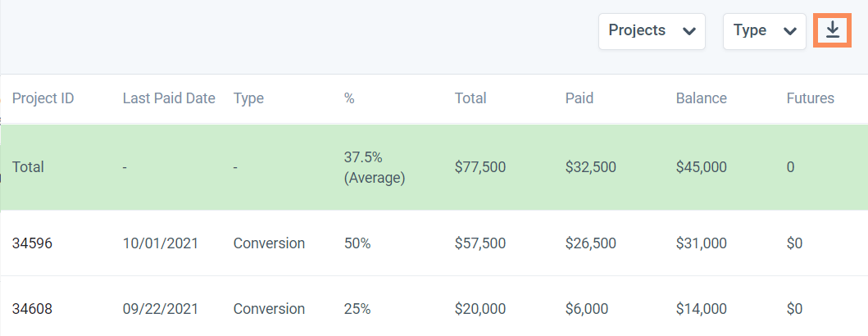
Task: Select the % column header
Action: coord(349,98)
